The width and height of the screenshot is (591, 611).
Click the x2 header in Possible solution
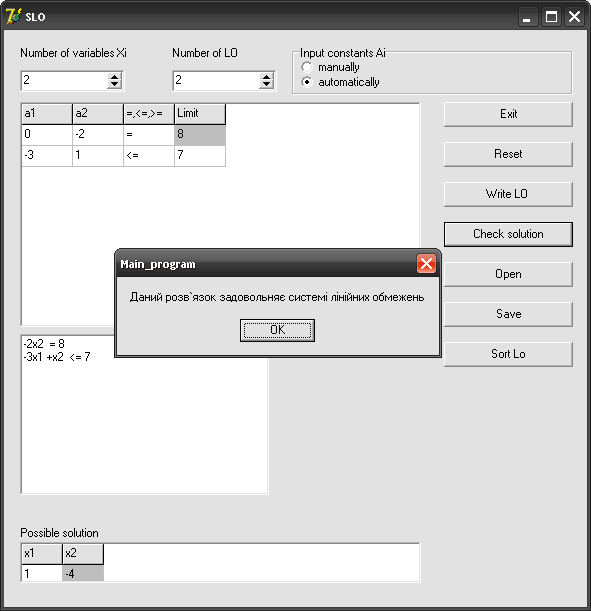(x=83, y=554)
